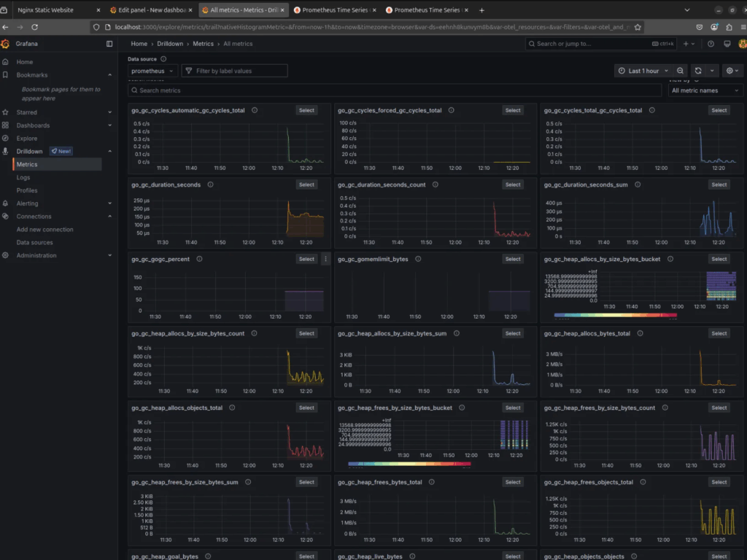747x560 pixels.
Task: Open the help question mark icon
Action: coord(711,44)
